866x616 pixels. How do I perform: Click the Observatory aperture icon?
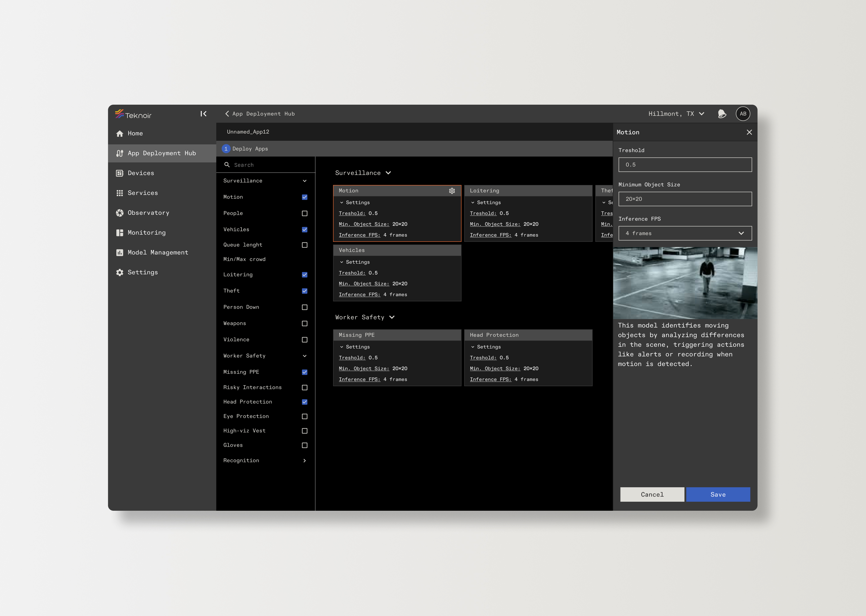(120, 213)
